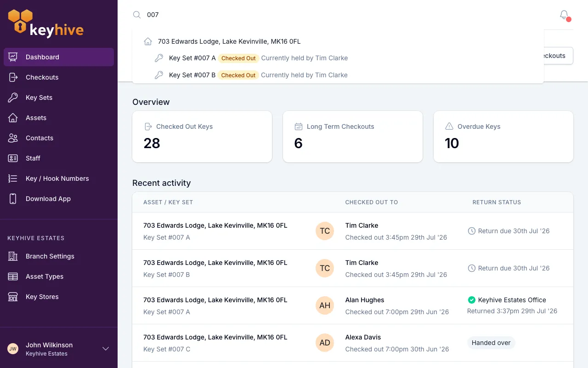This screenshot has width=588, height=368.
Task: Click the partially hidden Checkouts button
Action: click(x=559, y=56)
